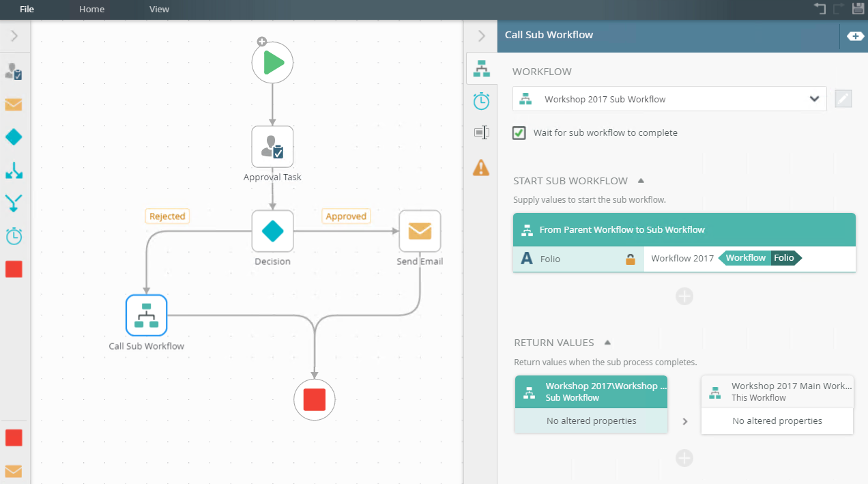This screenshot has height=484, width=868.
Task: Click the edit pencil button beside workflow dropdown
Action: coord(843,99)
